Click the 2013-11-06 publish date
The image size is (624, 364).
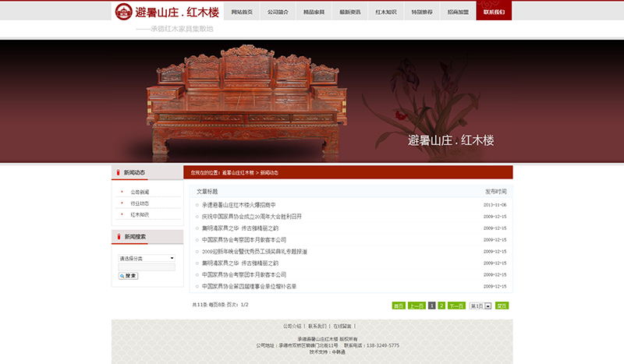pos(495,205)
